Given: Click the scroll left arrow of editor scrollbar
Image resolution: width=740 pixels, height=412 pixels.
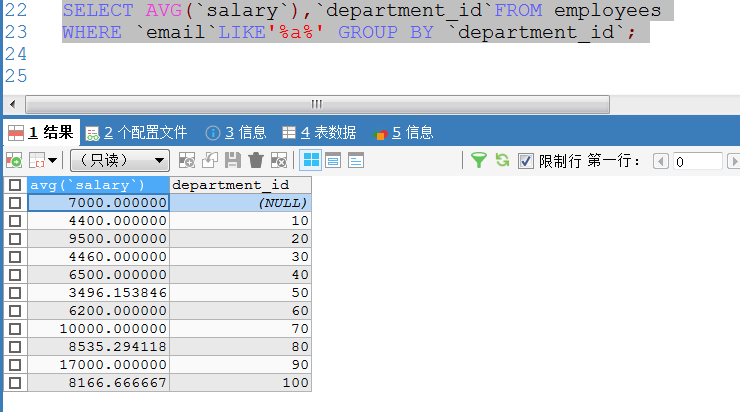Looking at the screenshot, I should coord(13,104).
